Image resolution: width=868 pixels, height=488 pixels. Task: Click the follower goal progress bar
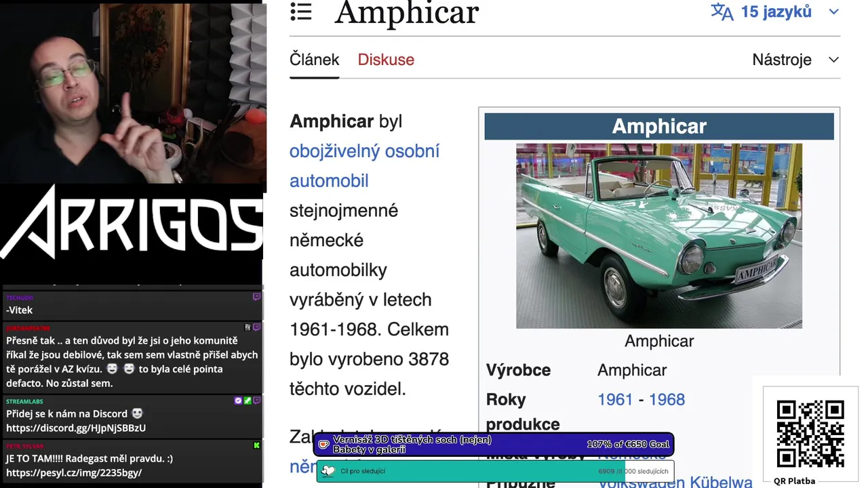pyautogui.click(x=495, y=471)
